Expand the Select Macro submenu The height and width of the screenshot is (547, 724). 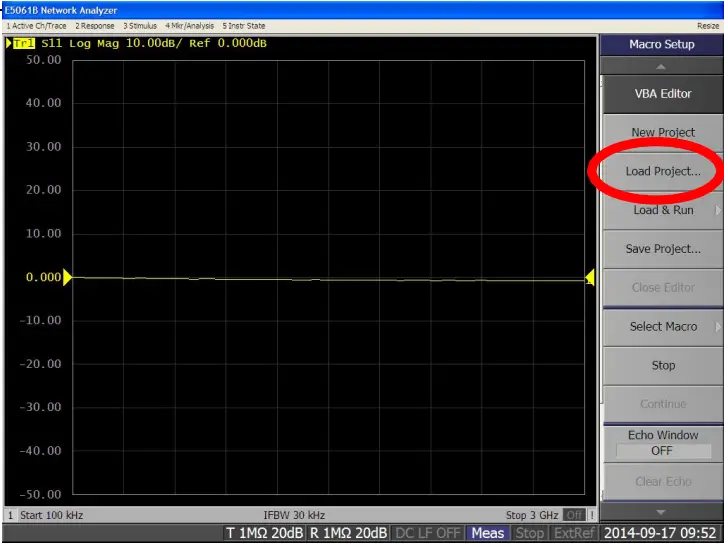[x=663, y=326]
